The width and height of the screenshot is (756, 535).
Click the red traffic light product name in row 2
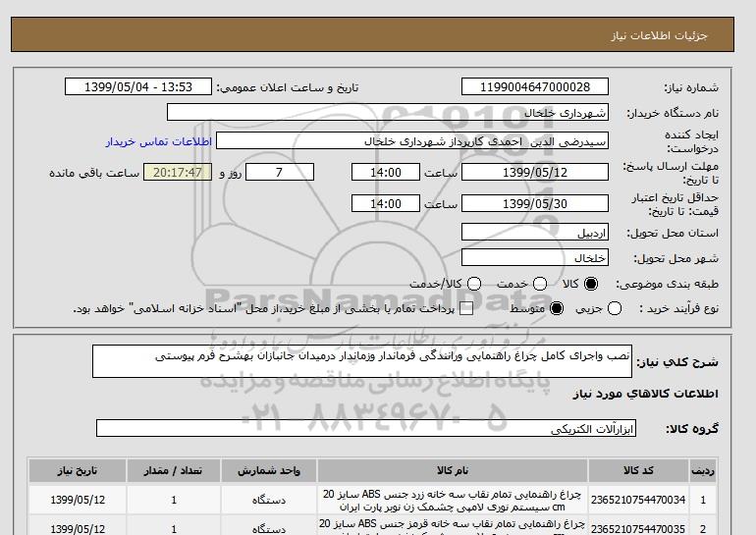(453, 526)
